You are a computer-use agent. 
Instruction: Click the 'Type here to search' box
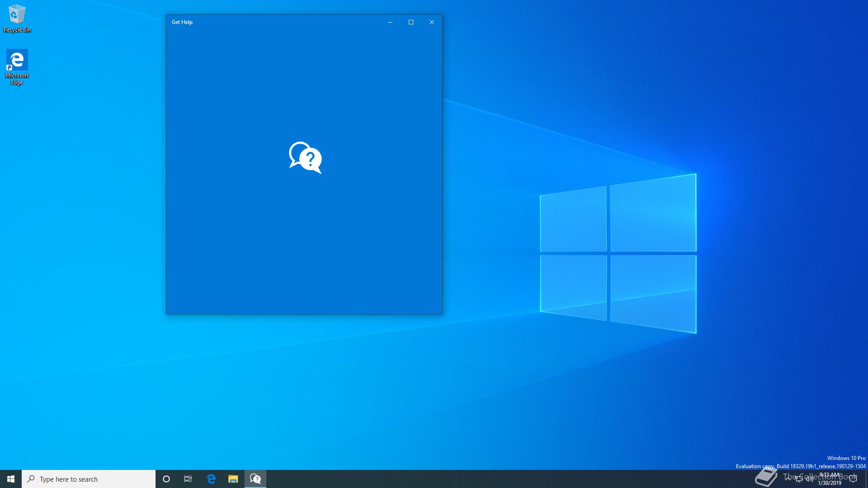click(89, 479)
